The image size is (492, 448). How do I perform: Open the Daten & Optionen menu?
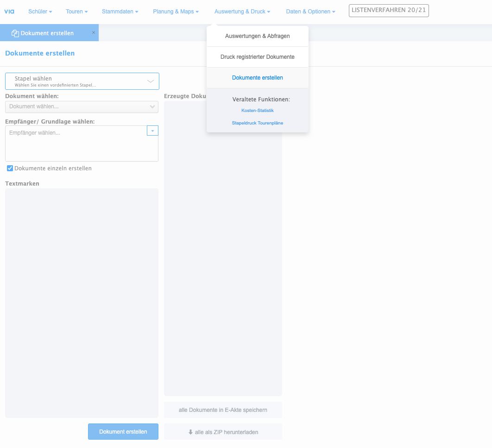coord(310,12)
